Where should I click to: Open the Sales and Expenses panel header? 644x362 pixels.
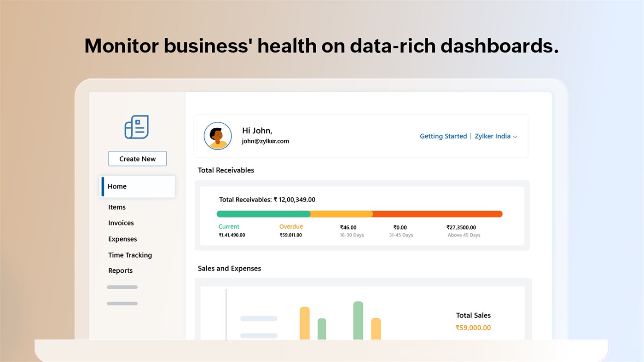click(229, 268)
